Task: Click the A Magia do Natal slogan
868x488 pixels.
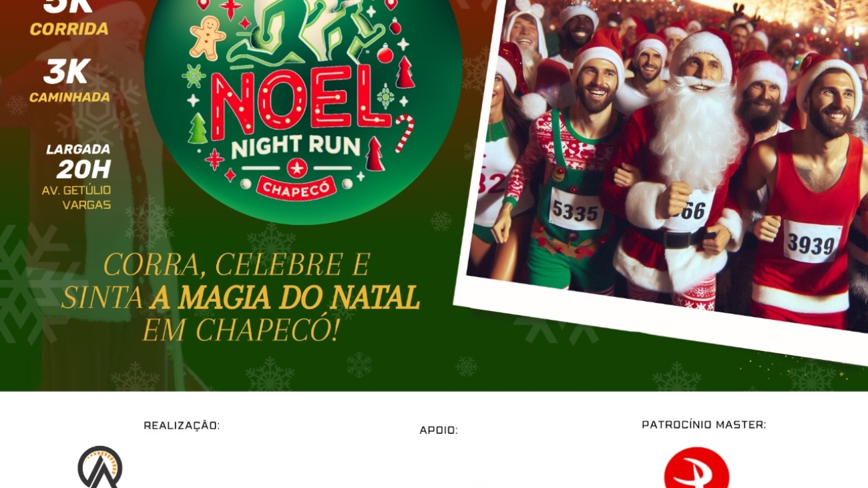Action: pyautogui.click(x=285, y=298)
